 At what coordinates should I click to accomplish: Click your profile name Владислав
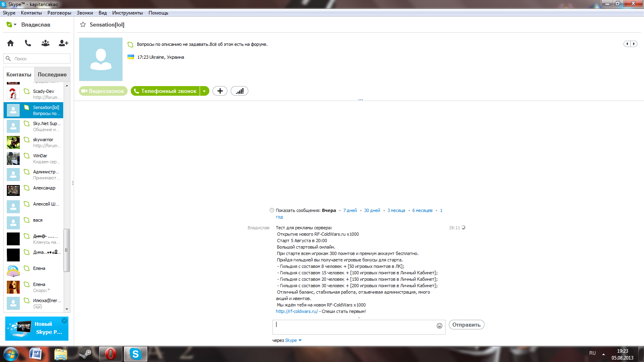[x=36, y=25]
